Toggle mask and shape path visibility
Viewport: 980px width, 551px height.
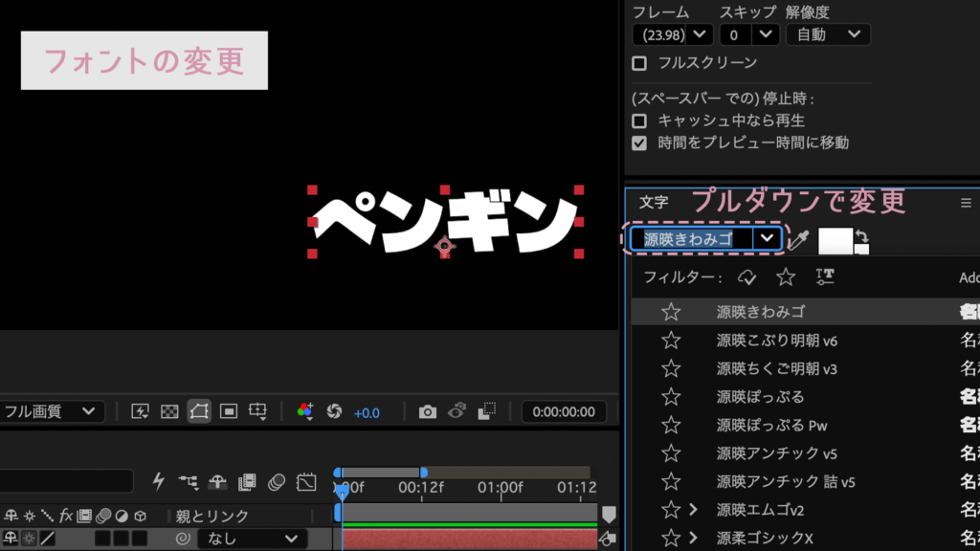tap(199, 411)
